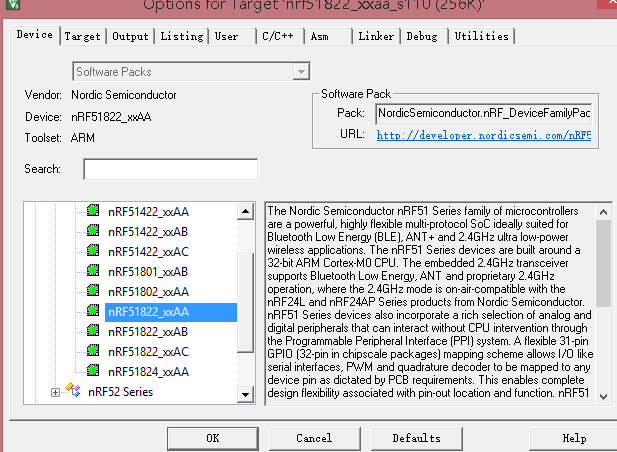Open the Software Packs dropdown
617x452 pixels.
[301, 72]
